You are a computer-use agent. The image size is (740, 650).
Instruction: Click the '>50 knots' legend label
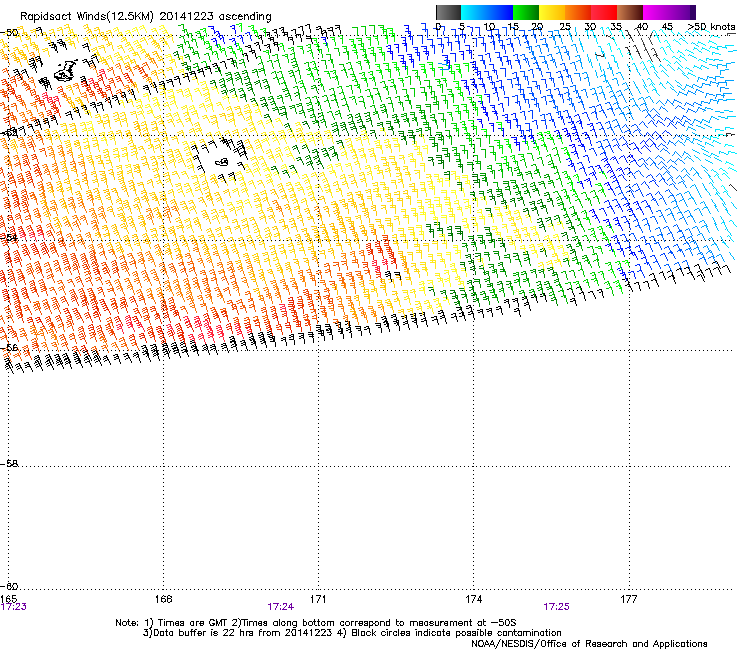click(711, 27)
